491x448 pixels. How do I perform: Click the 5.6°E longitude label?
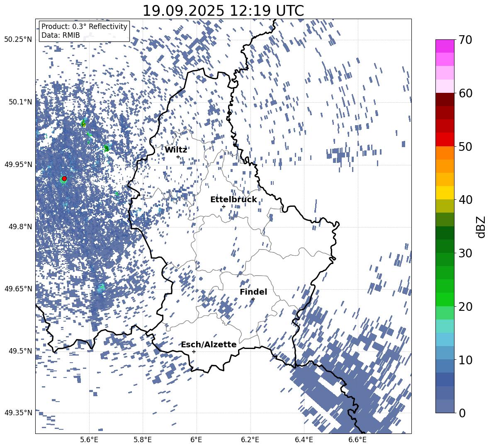click(x=89, y=441)
